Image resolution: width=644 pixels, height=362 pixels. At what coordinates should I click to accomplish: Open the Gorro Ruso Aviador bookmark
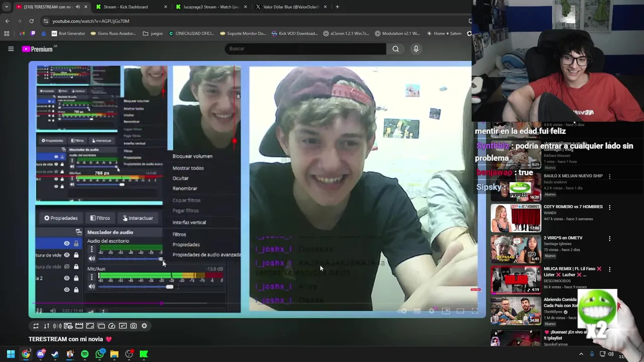coord(113,34)
